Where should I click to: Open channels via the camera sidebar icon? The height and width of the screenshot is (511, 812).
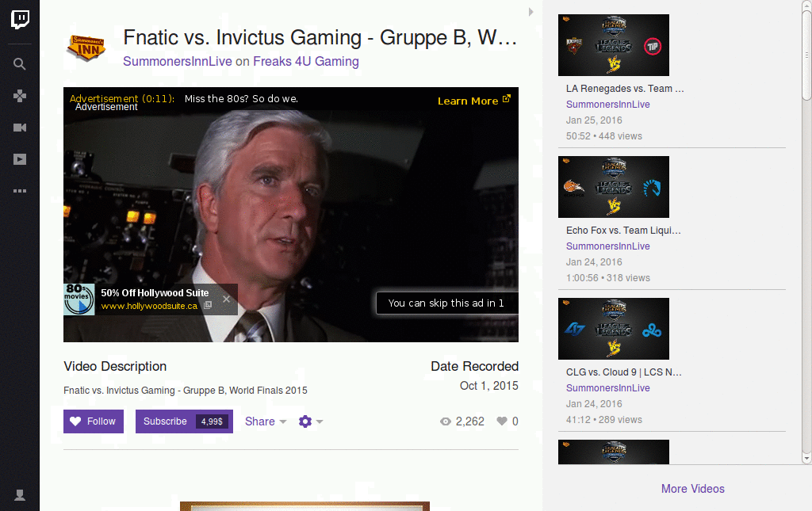20,128
